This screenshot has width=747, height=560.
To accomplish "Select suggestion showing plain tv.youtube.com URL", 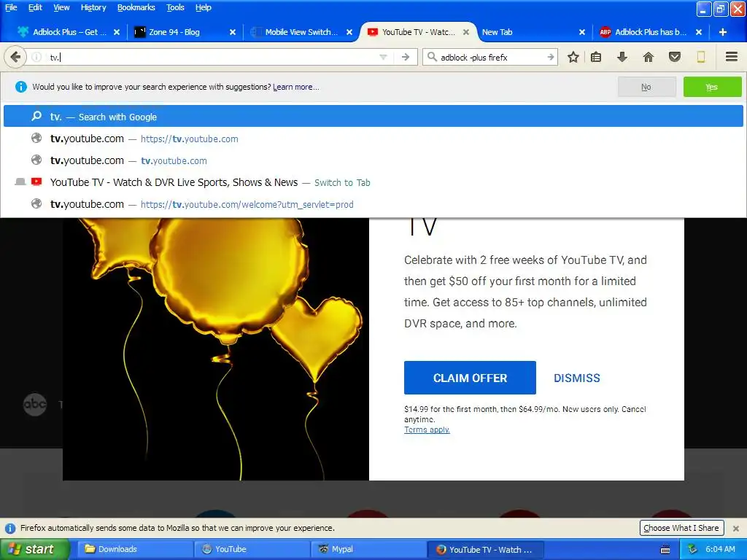I will 373,160.
